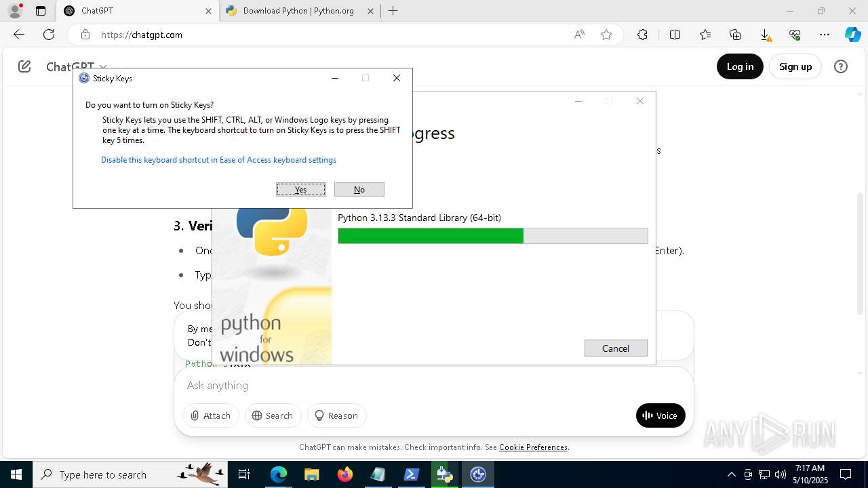The height and width of the screenshot is (488, 868).
Task: Open the tab actions menu icon
Action: (x=41, y=11)
